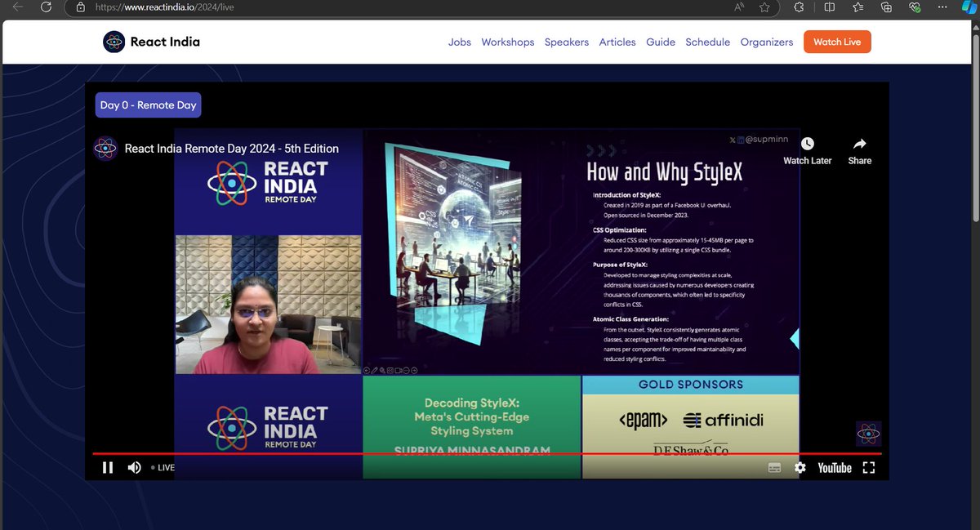Open the browser essentials heart icon

(915, 7)
